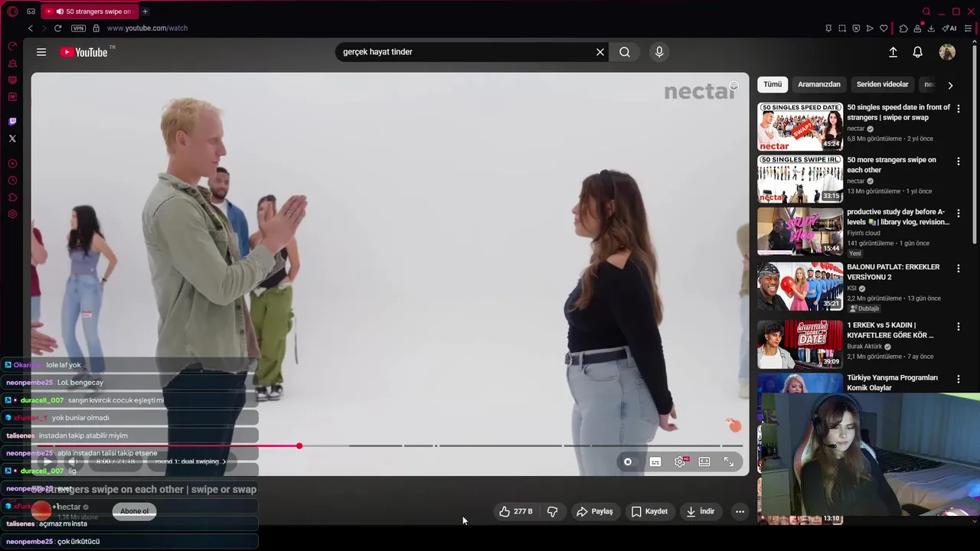Click the search magnifier button
The height and width of the screenshot is (551, 980).
click(x=625, y=52)
